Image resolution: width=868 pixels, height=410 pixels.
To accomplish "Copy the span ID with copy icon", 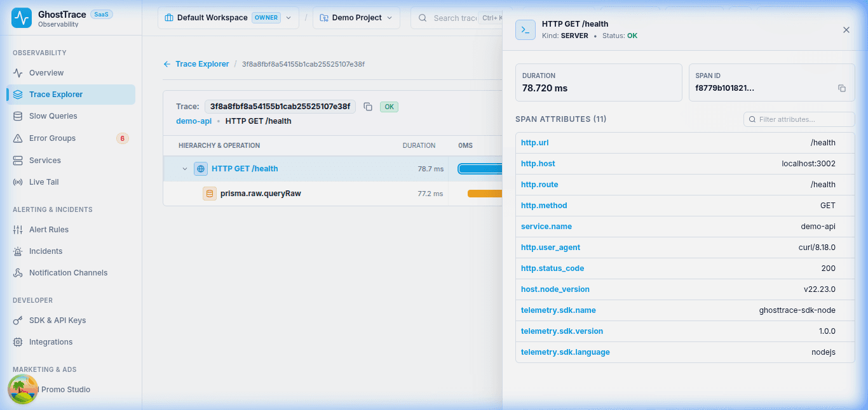I will [x=842, y=88].
